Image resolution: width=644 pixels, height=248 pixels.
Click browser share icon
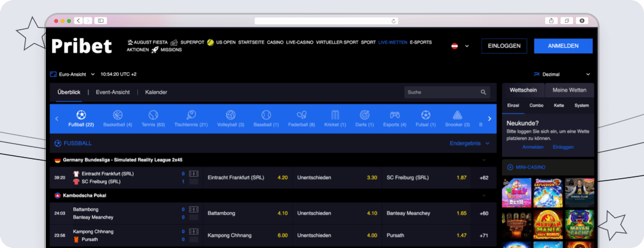(x=551, y=20)
